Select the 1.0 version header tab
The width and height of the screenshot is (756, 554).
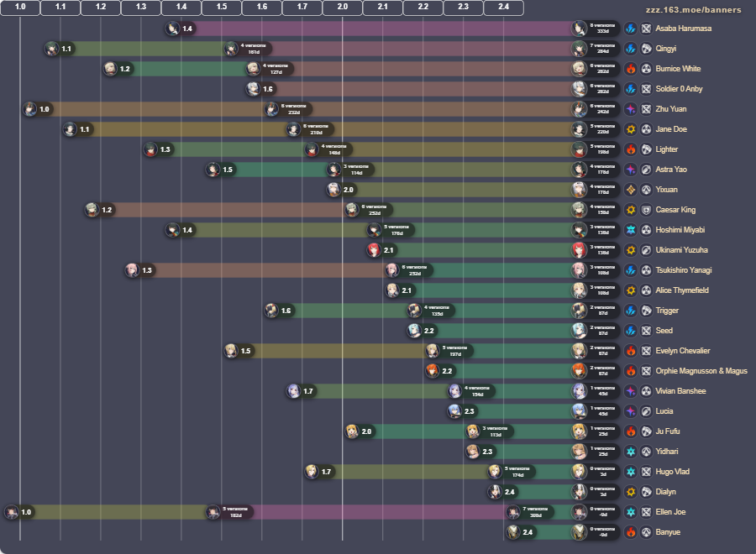click(x=20, y=8)
